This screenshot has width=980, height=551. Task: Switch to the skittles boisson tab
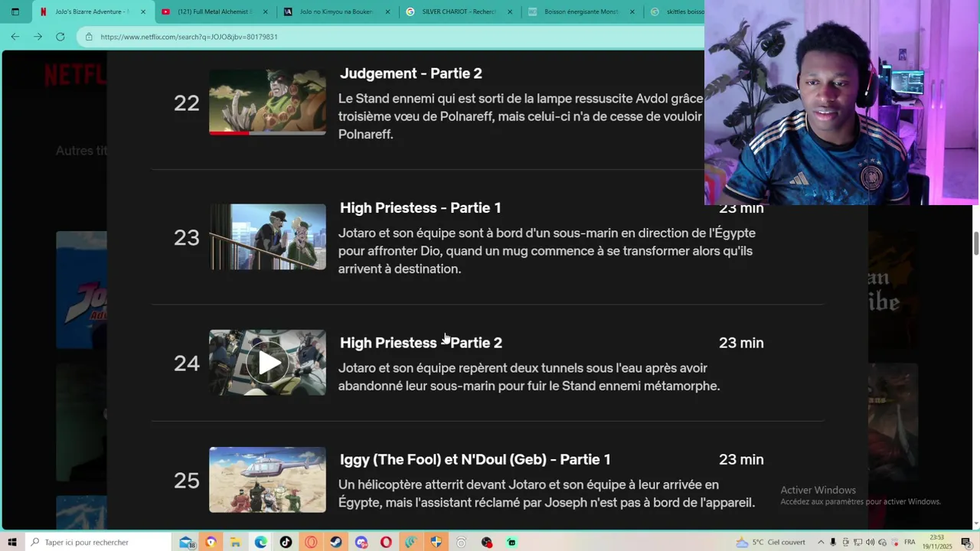coord(675,11)
